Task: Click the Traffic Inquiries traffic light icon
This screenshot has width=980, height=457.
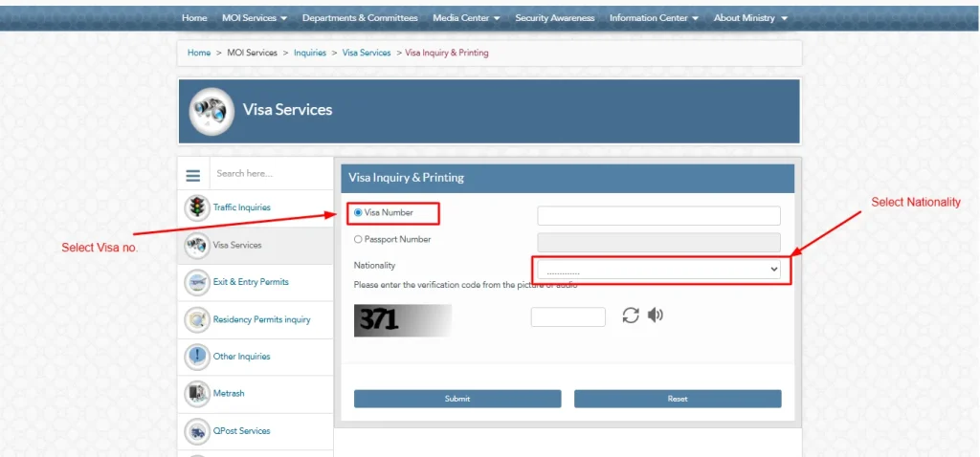Action: click(x=197, y=207)
